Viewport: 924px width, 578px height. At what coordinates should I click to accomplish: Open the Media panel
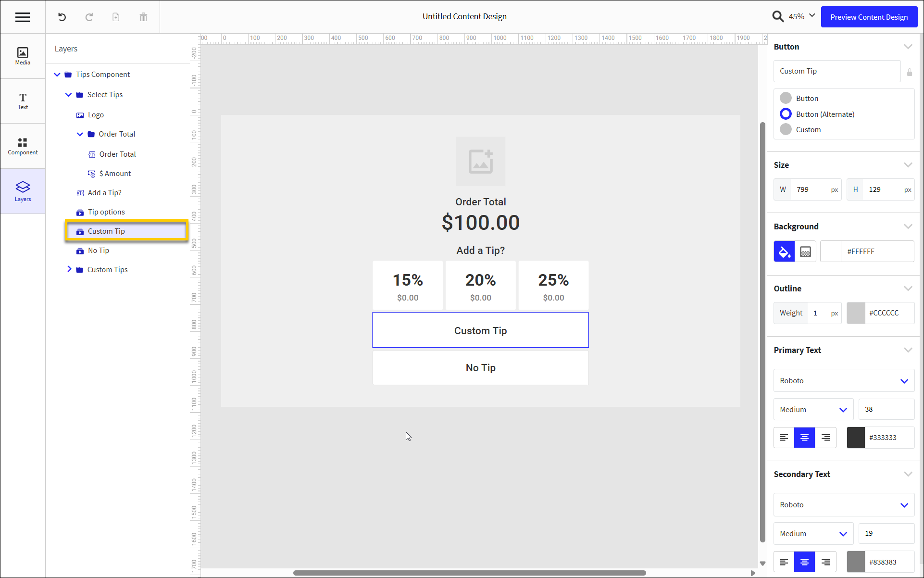(x=23, y=56)
